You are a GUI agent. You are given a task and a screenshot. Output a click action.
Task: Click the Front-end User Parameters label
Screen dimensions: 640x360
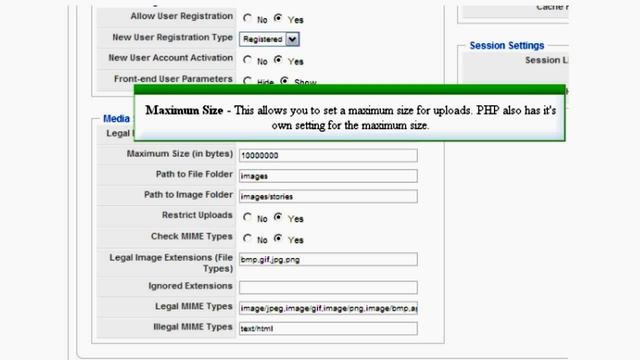(x=173, y=79)
